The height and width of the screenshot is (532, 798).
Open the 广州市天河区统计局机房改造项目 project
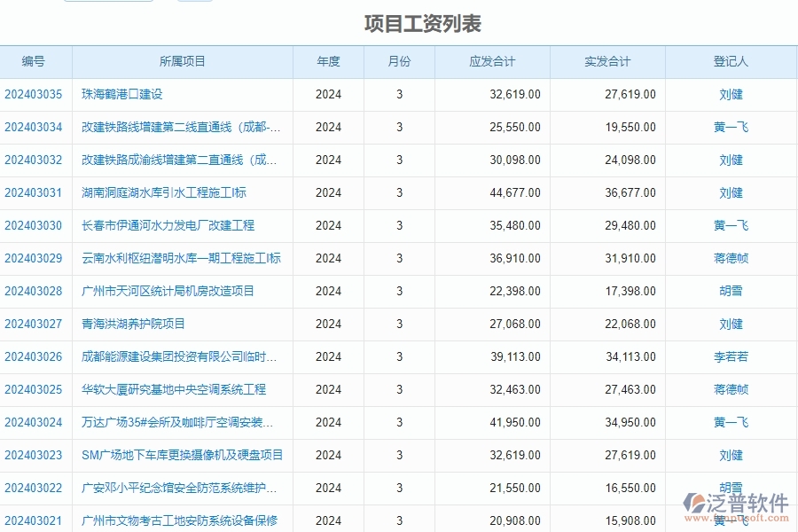168,291
